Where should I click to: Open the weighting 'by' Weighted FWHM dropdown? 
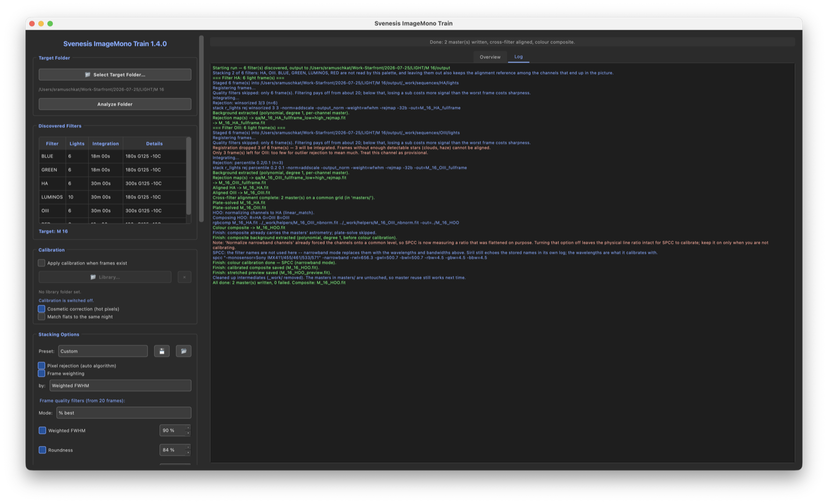(121, 386)
